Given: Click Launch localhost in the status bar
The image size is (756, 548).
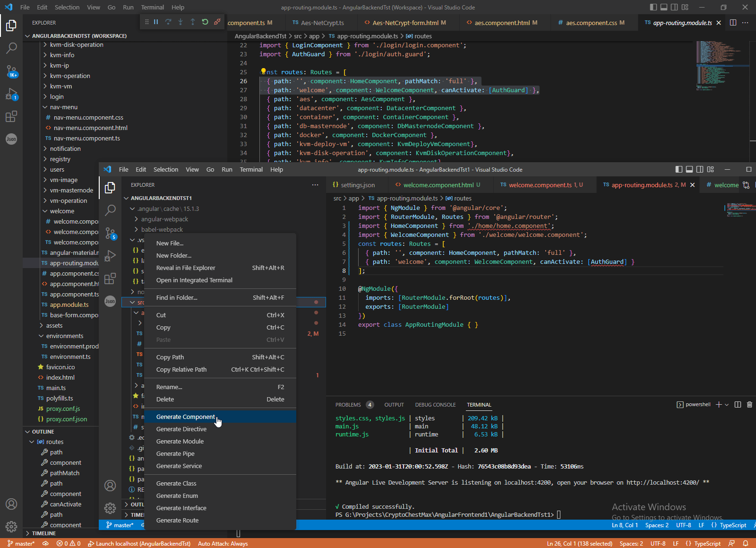Looking at the screenshot, I should (x=140, y=544).
